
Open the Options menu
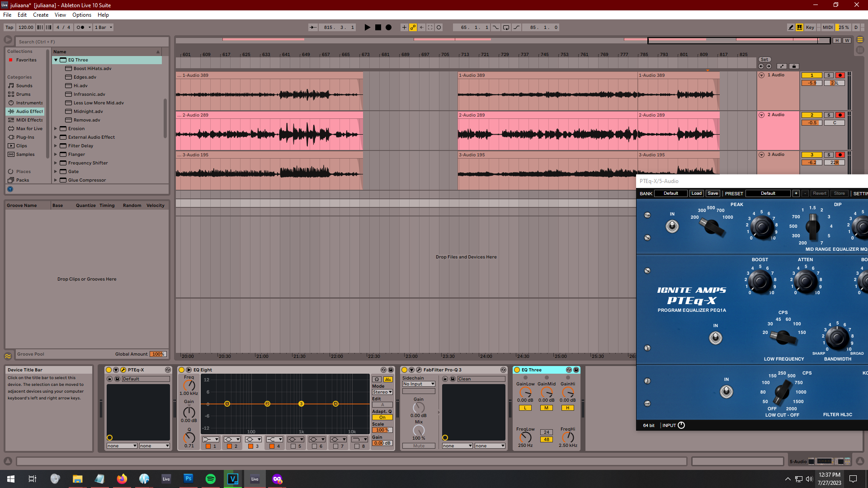click(82, 15)
